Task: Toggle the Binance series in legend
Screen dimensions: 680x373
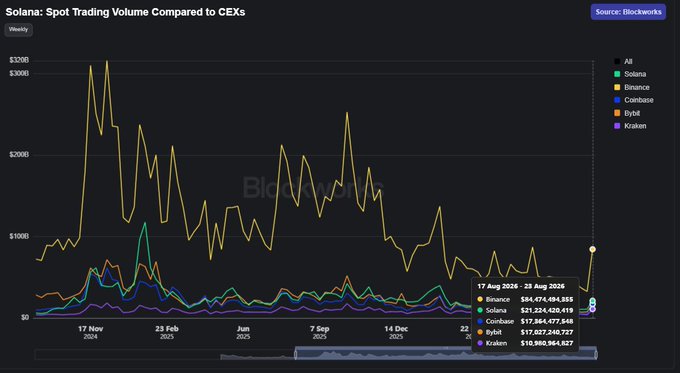Action: click(x=632, y=87)
